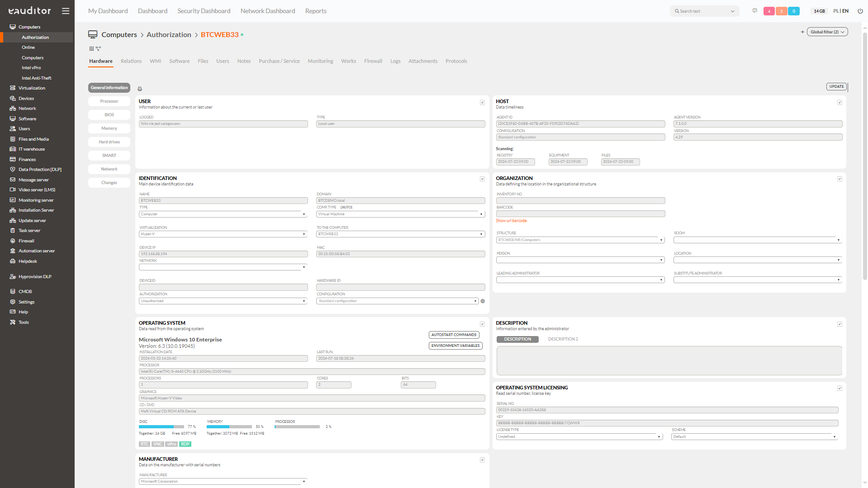
Task: Click AUTOSTART COMMANDS button
Action: (x=454, y=335)
